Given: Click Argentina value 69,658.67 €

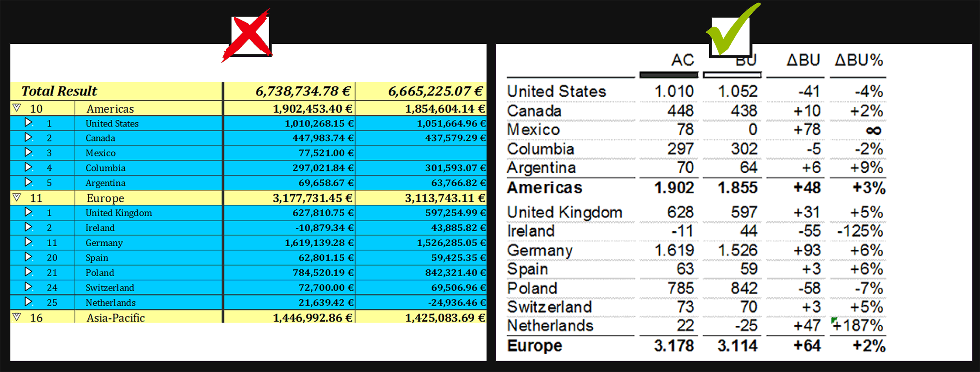Looking at the screenshot, I should [x=326, y=183].
